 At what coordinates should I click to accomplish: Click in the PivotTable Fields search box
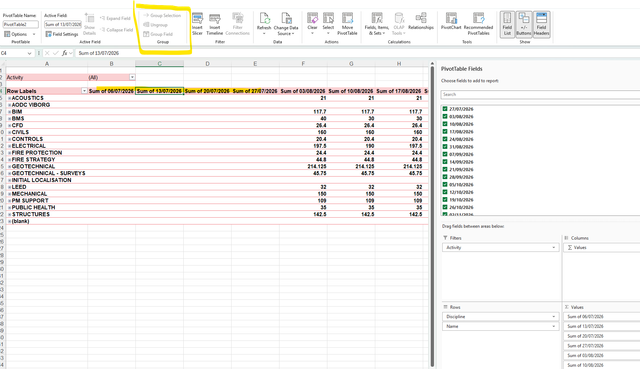[540, 95]
